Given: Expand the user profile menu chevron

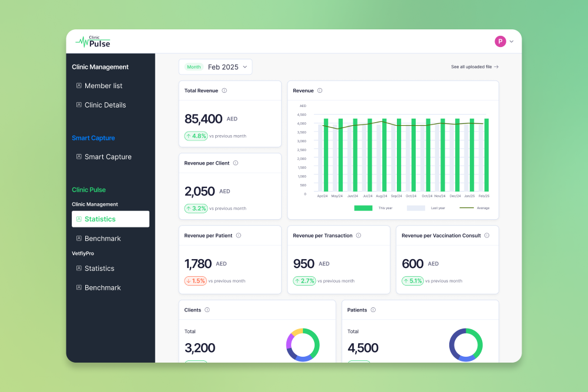Looking at the screenshot, I should (512, 42).
